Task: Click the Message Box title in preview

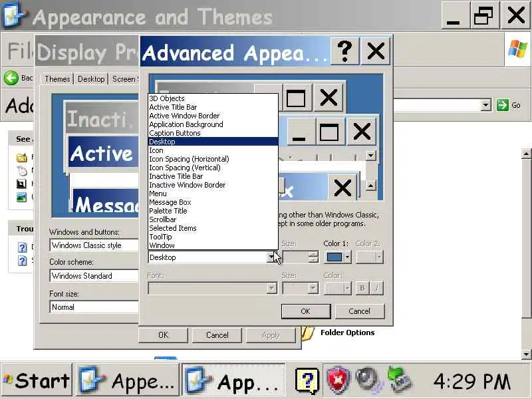Action: [106, 201]
